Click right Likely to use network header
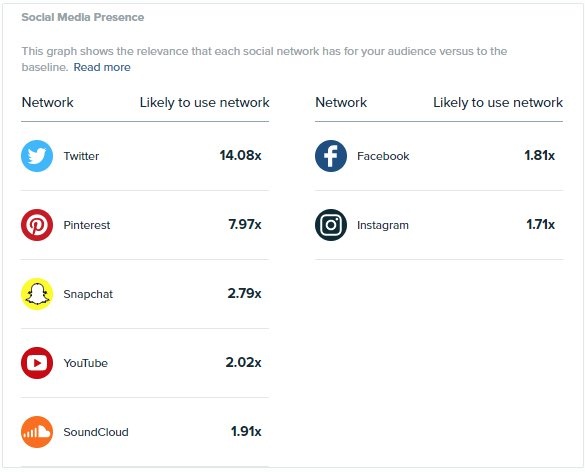This screenshot has height=472, width=585. (498, 103)
